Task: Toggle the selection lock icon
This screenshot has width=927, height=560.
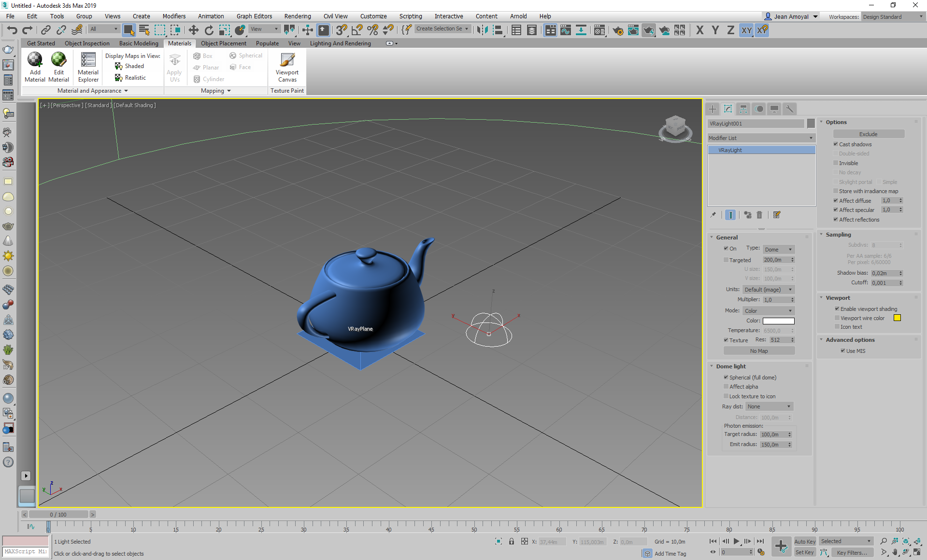Action: click(x=511, y=542)
